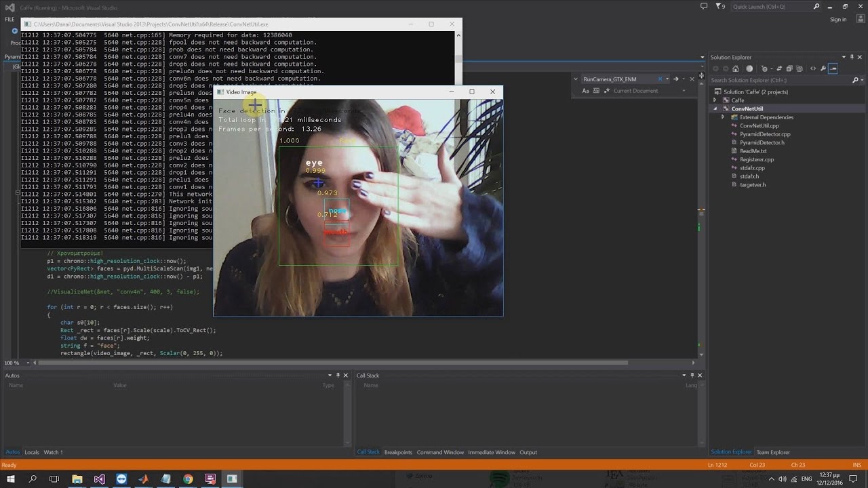The height and width of the screenshot is (488, 868).
Task: Pin the Call Stack panel
Action: [692, 375]
